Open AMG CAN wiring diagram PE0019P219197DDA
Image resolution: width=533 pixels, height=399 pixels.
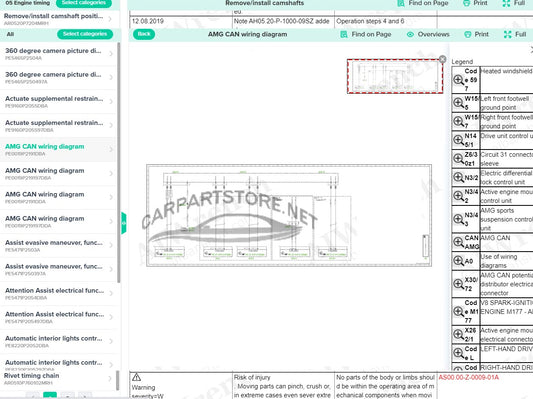point(58,222)
